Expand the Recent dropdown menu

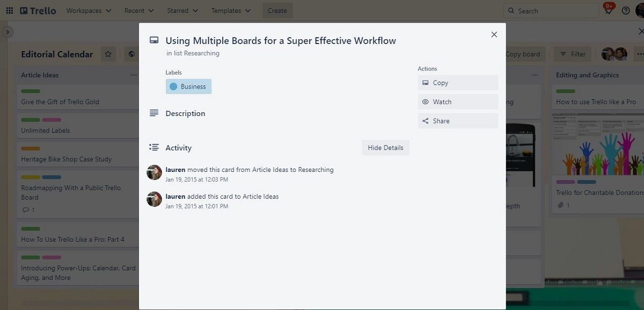(x=139, y=11)
